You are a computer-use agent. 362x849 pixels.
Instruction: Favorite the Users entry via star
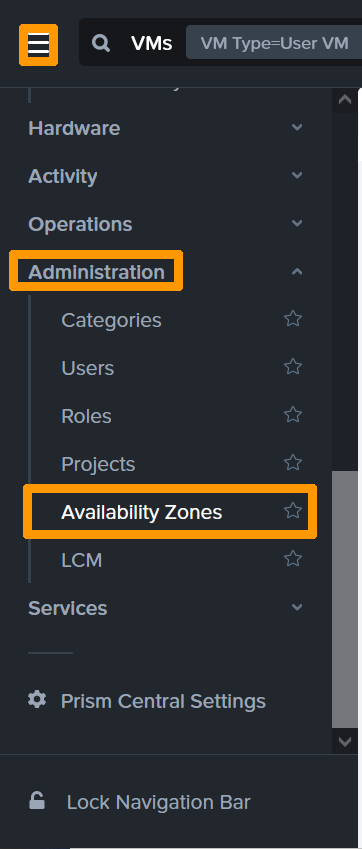pos(293,367)
